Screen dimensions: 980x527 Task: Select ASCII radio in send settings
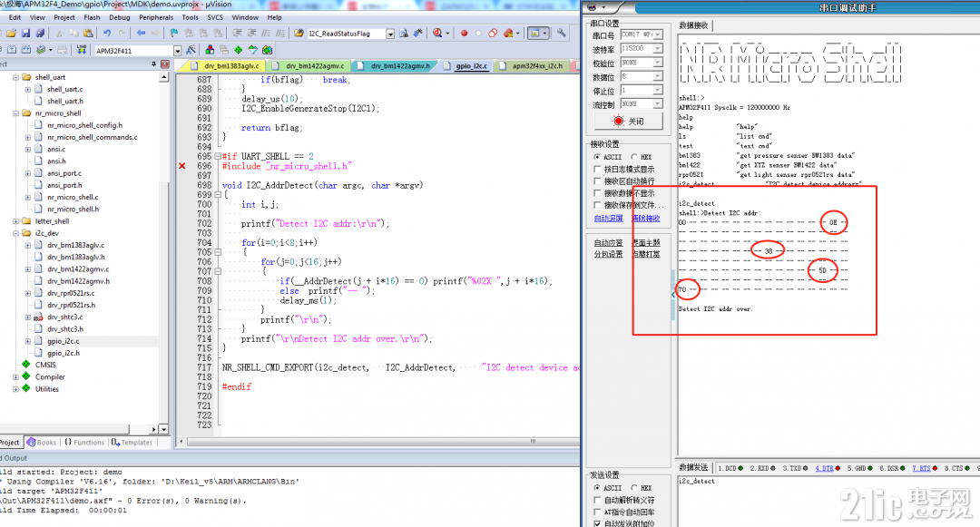pos(597,488)
